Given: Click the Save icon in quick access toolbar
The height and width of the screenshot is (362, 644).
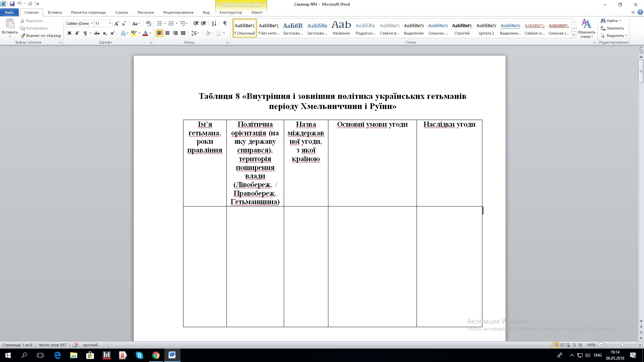Looking at the screenshot, I should pos(12,4).
